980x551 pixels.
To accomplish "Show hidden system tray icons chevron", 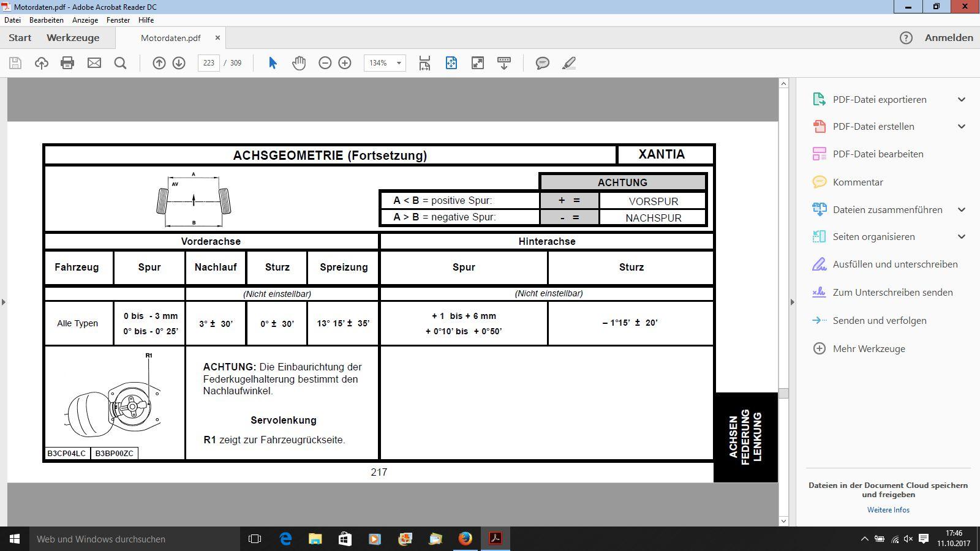I will 864,539.
